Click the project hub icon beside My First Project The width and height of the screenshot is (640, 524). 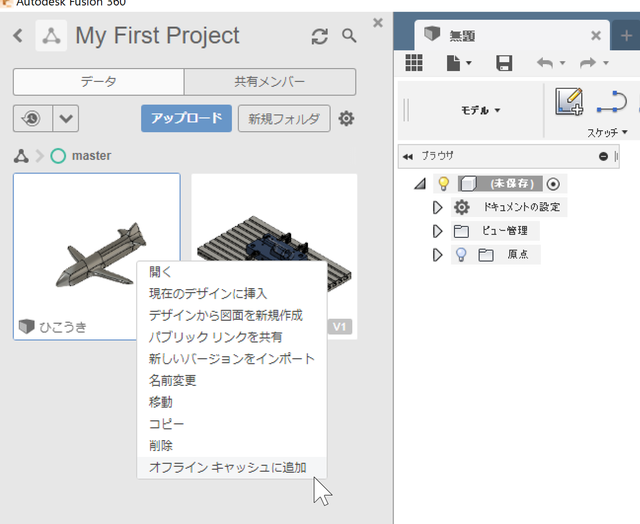51,36
